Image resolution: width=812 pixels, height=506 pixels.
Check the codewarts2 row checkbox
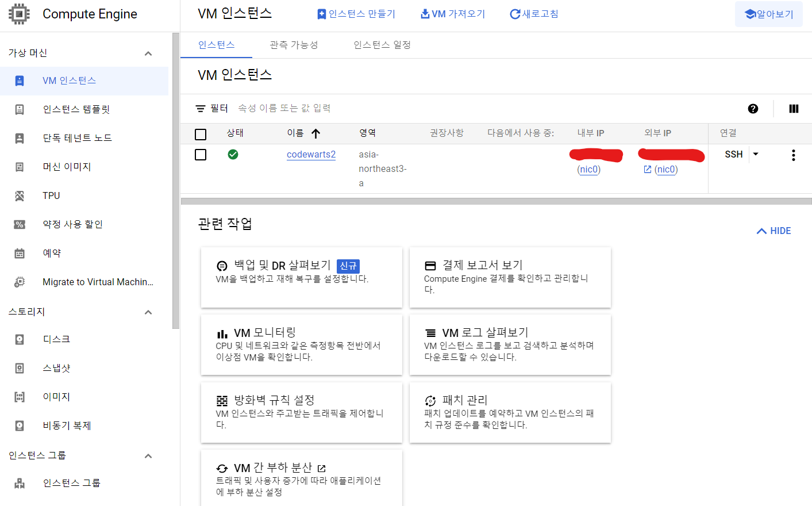[201, 155]
